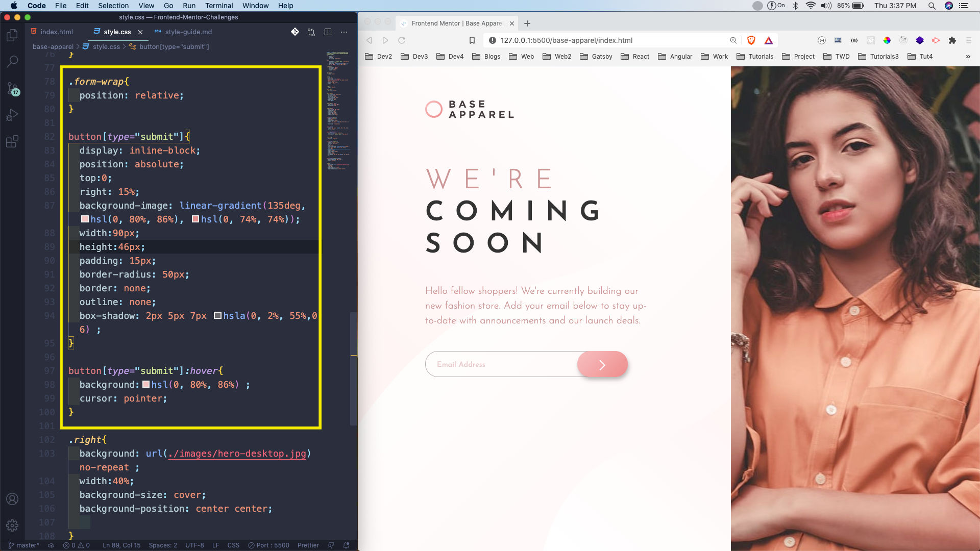Change the UTF-8 encoding selector

[x=194, y=545]
